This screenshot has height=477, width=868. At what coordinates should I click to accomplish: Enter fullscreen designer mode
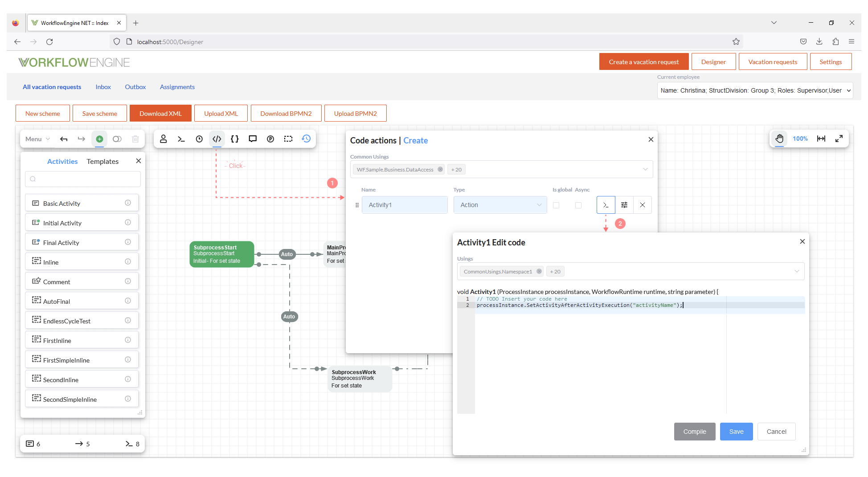[x=839, y=139]
